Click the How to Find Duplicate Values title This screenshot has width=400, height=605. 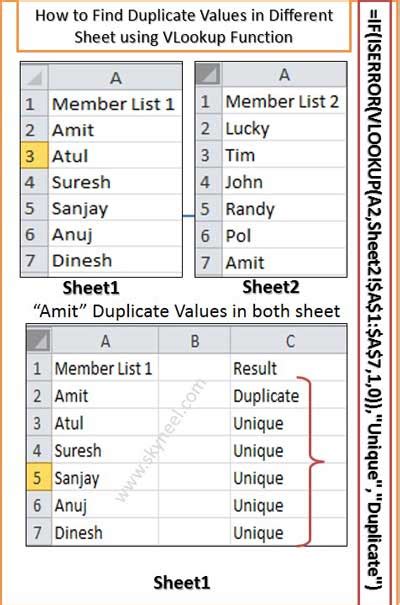coord(184,26)
